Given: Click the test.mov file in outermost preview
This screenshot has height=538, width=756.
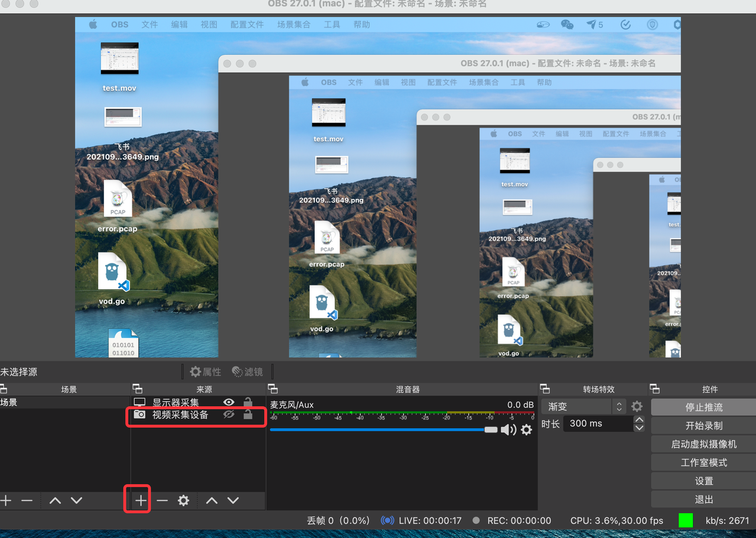Looking at the screenshot, I should 119,67.
